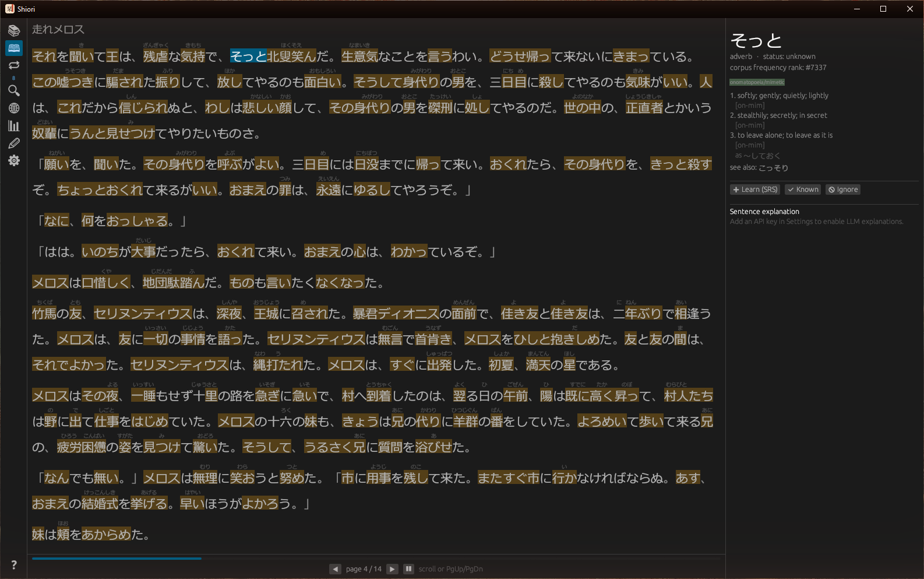Click the pencil icon in the sidebar
Screen dimensions: 924x579
(x=14, y=143)
